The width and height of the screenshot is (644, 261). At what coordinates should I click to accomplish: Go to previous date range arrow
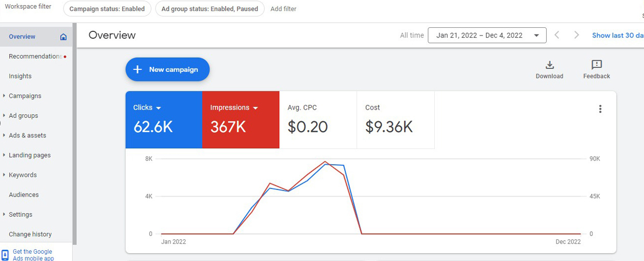(557, 35)
